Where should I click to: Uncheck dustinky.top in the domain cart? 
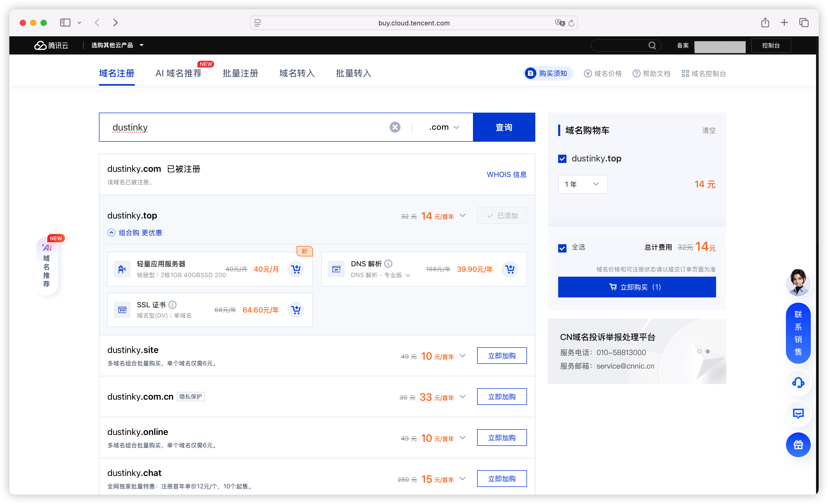click(x=562, y=159)
